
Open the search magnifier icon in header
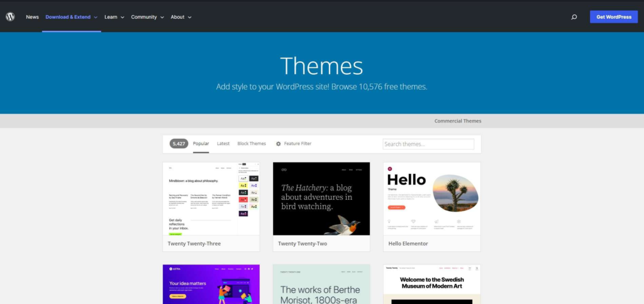coord(574,17)
